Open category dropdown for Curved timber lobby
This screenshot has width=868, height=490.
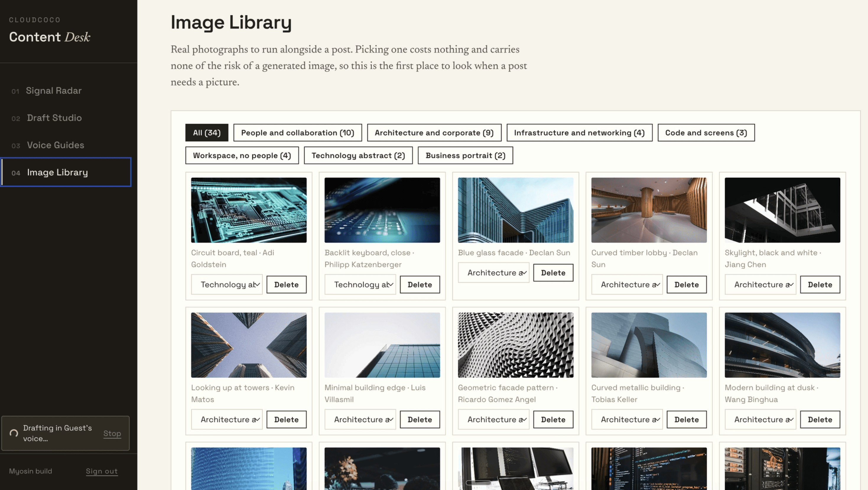pyautogui.click(x=627, y=285)
